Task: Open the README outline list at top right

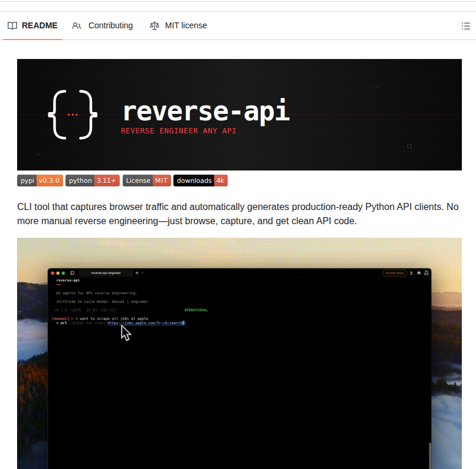Action: click(x=465, y=25)
